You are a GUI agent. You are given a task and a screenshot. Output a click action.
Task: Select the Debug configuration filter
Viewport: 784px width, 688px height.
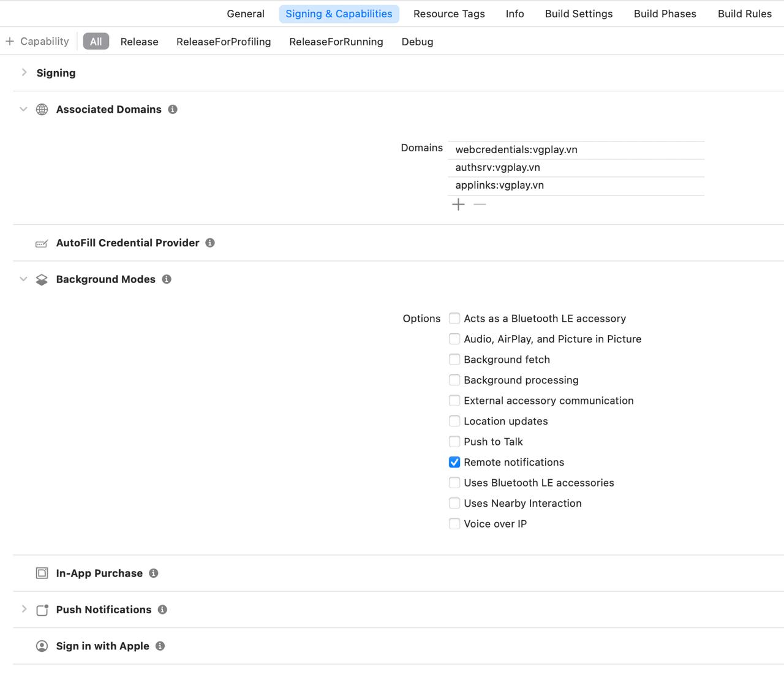[x=417, y=42]
